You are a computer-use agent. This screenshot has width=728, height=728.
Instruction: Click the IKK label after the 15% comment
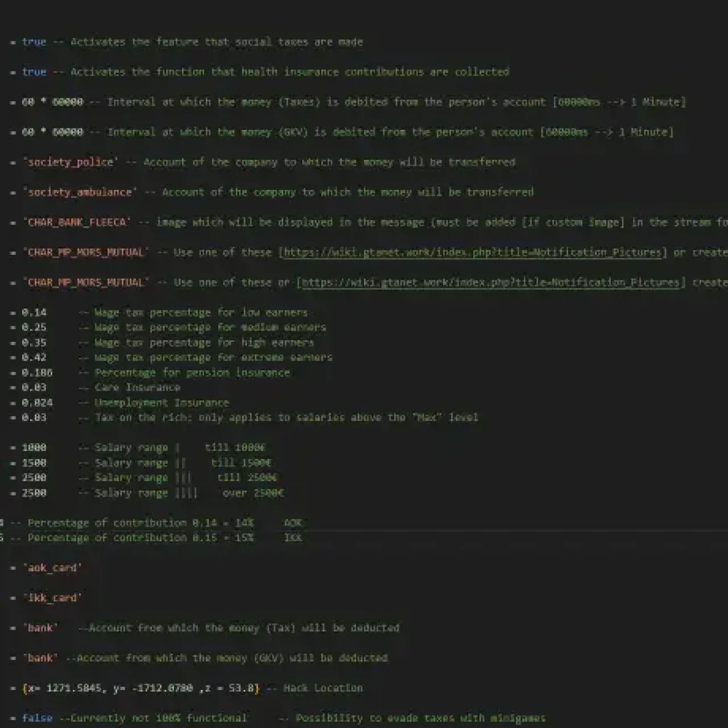(x=292, y=537)
